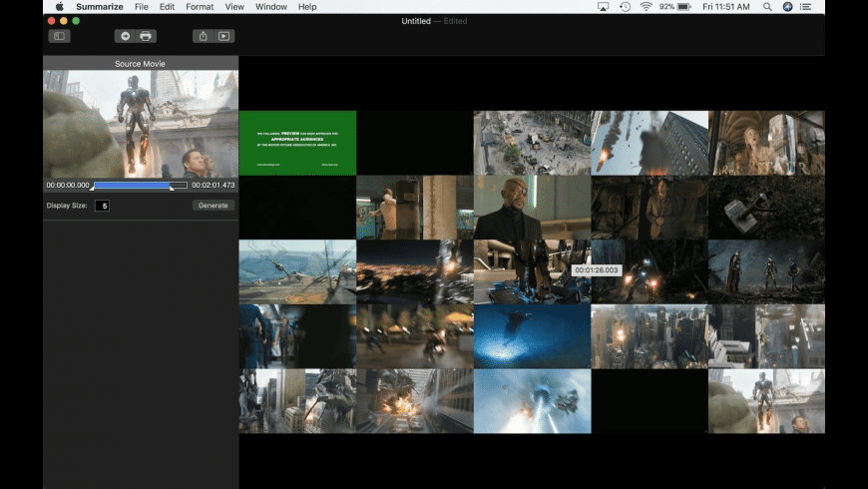
Task: Click the Source Movie preview image
Action: (141, 124)
